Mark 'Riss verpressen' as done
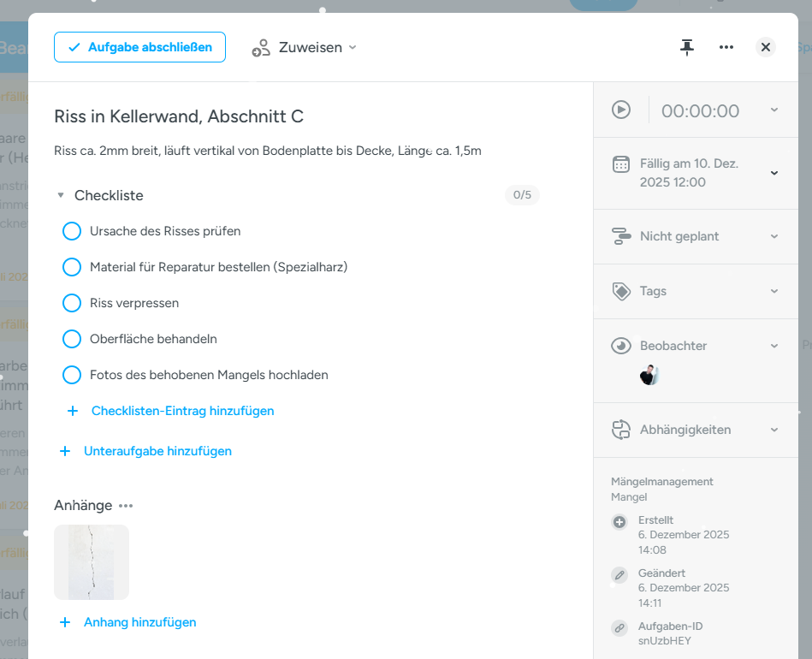The width and height of the screenshot is (812, 659). point(72,303)
